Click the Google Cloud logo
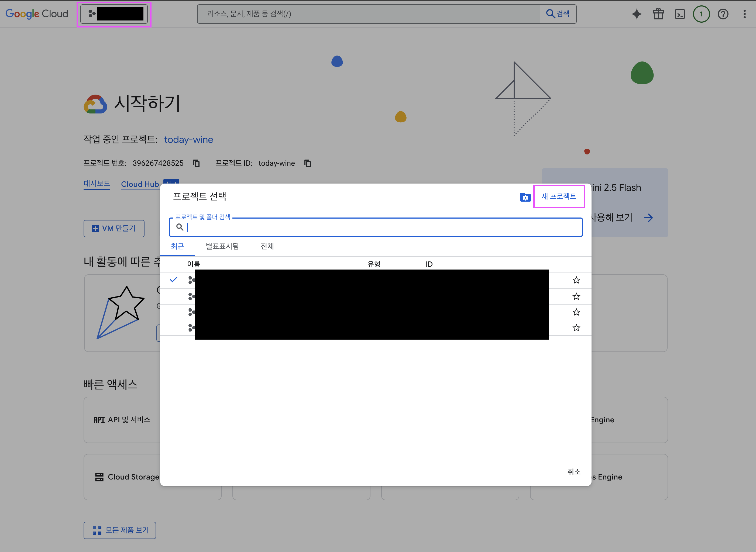Viewport: 756px width, 552px height. tap(37, 14)
